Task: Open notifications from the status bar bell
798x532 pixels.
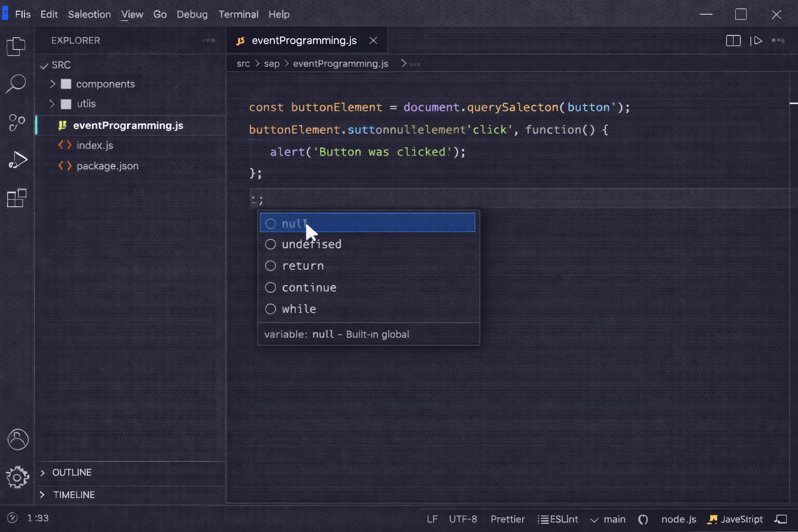Action: [x=782, y=518]
